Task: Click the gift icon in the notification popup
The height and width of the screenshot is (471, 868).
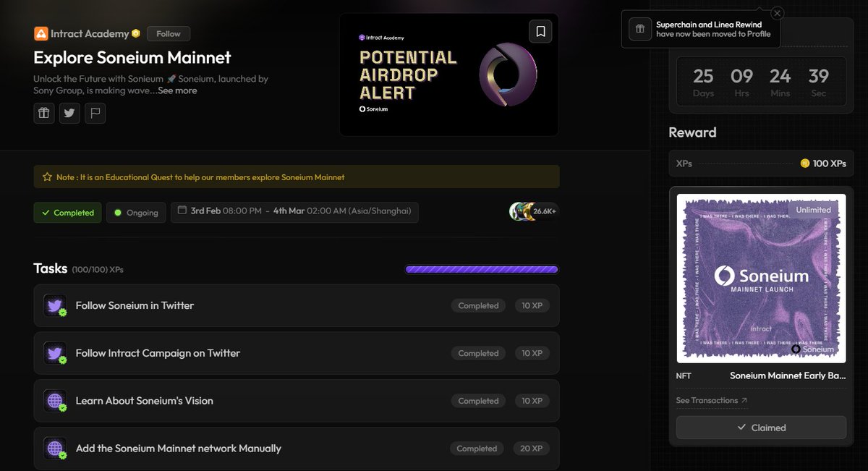Action: coord(639,29)
